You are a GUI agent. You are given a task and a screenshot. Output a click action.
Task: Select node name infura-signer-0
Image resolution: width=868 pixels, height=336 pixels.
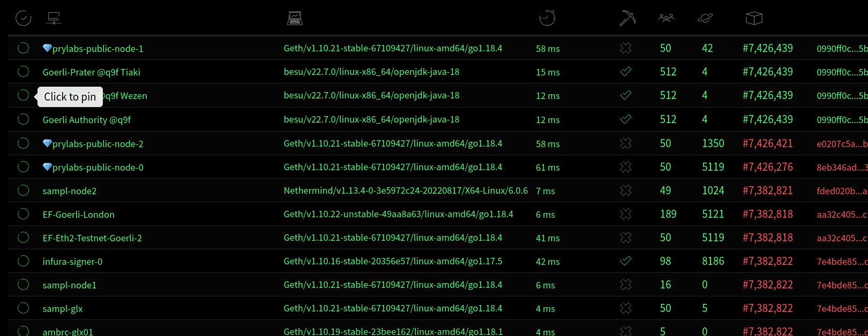(73, 262)
